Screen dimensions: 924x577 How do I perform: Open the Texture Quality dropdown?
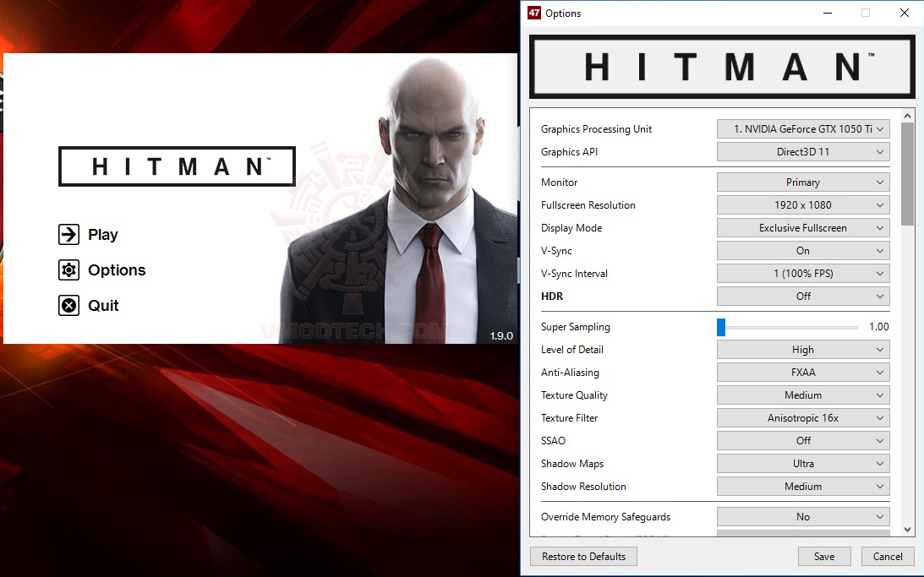pyautogui.click(x=803, y=395)
